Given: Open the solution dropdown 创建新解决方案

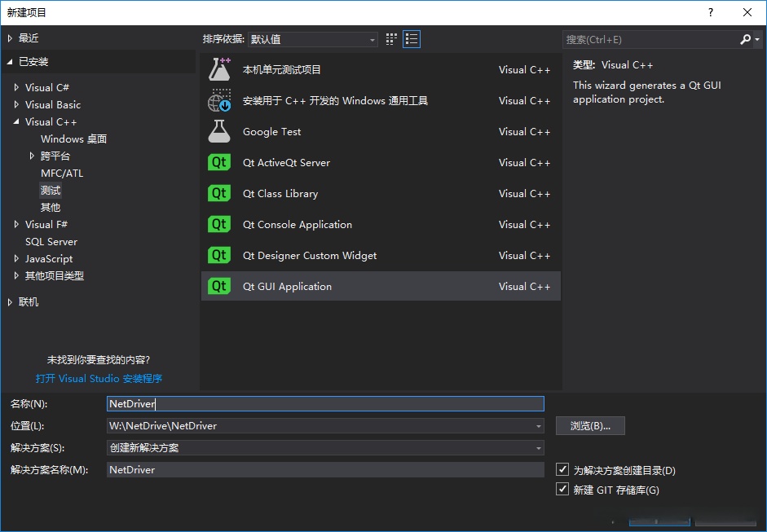Looking at the screenshot, I should click(x=325, y=448).
